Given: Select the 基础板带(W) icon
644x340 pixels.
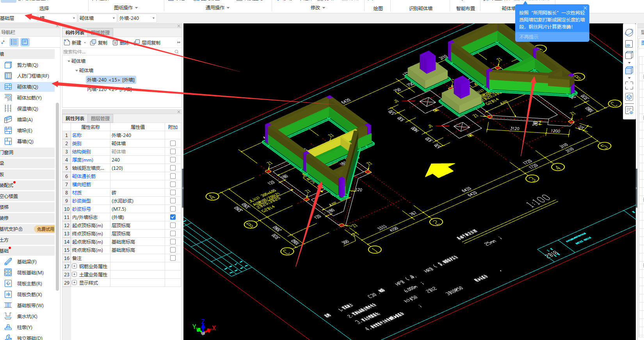Looking at the screenshot, I should pyautogui.click(x=8, y=306).
